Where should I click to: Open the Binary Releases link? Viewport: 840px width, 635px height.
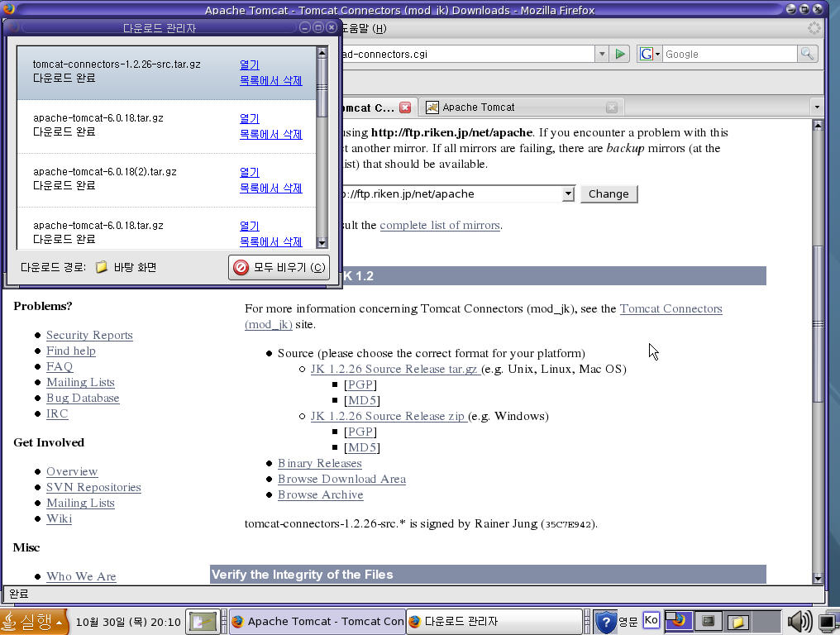click(x=320, y=463)
